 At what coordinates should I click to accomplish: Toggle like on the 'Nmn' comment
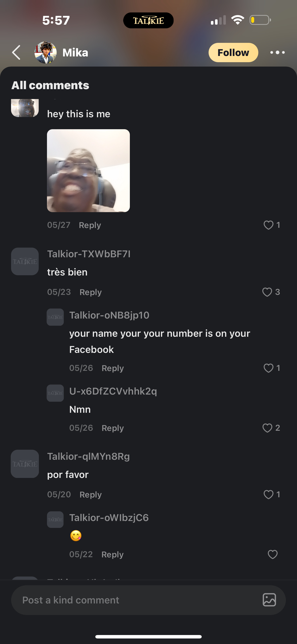[267, 428]
